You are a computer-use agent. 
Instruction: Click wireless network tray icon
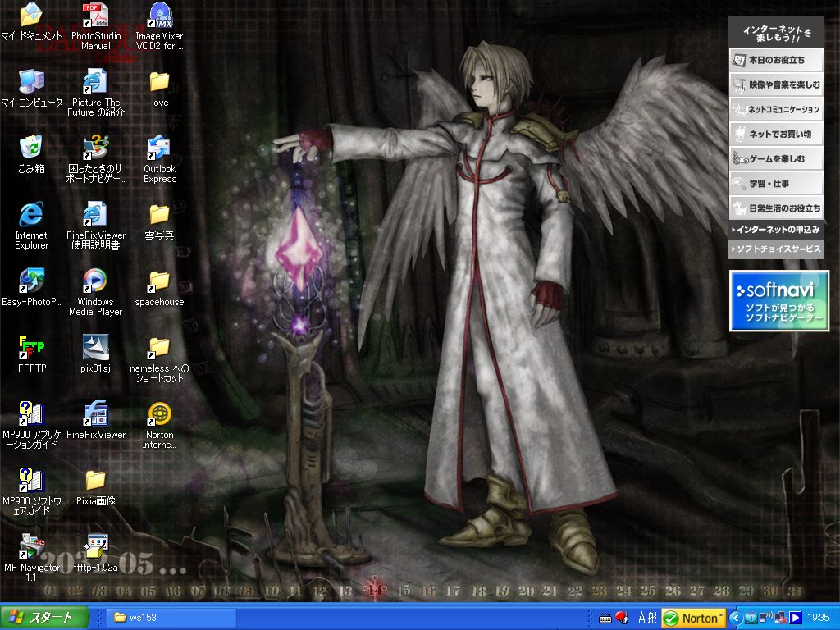tap(766, 619)
